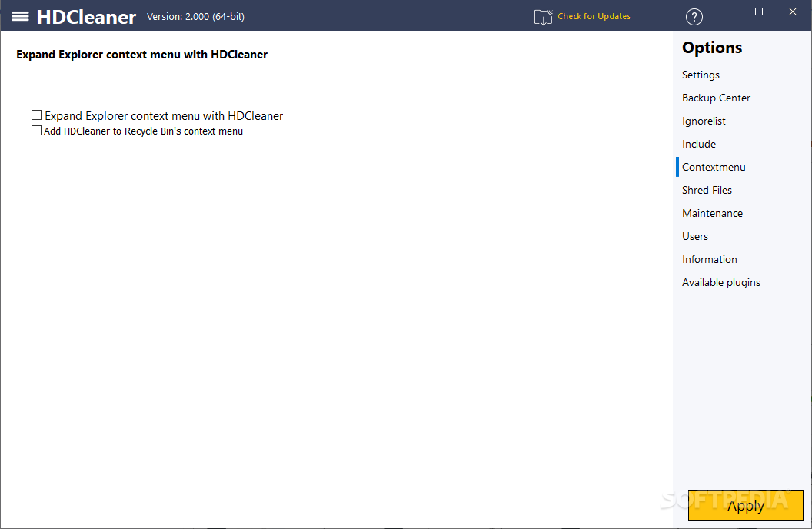812x529 pixels.
Task: Click the HDCleaner title logo text
Action: click(x=86, y=17)
